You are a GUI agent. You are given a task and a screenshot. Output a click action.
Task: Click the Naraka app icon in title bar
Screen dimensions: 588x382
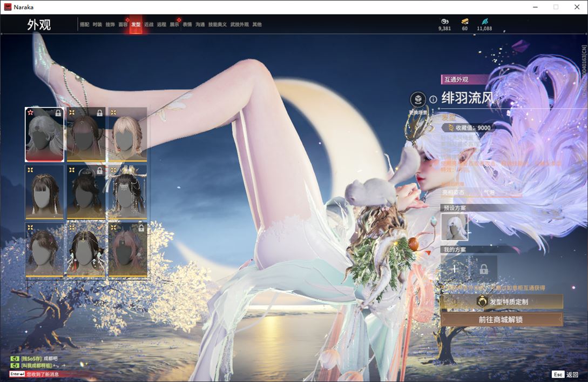(8, 7)
